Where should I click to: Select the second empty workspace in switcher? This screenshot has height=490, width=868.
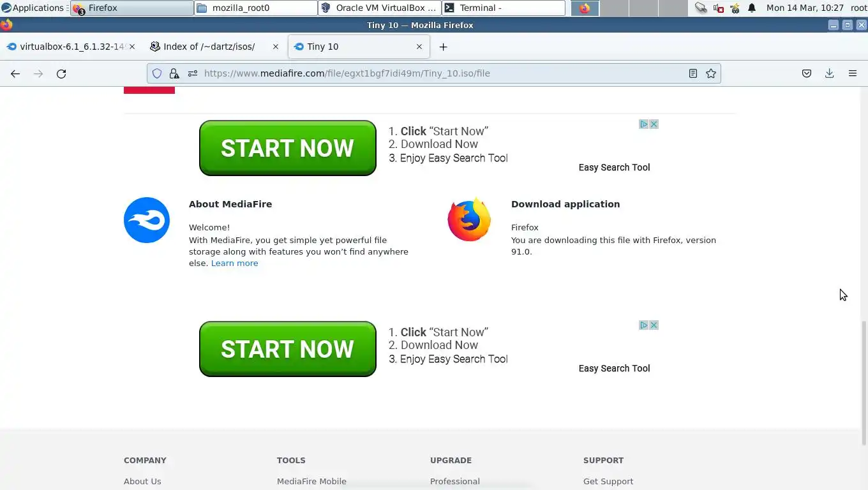click(643, 8)
